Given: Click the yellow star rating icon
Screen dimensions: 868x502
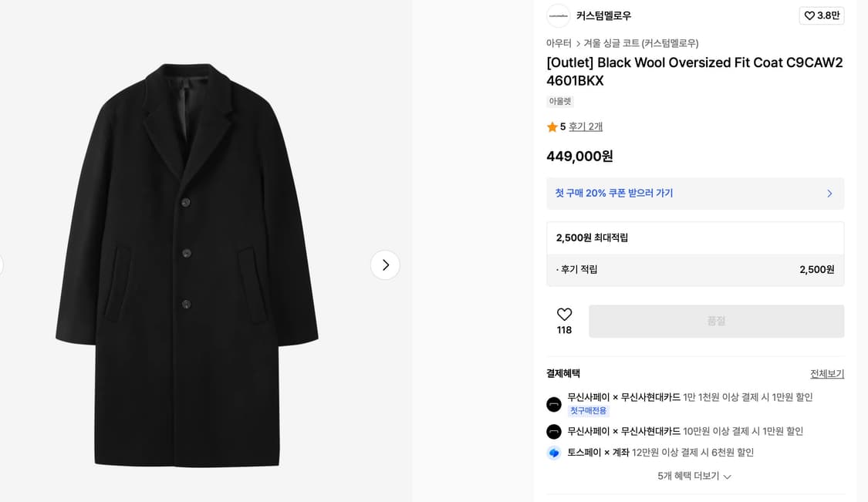Looking at the screenshot, I should [552, 126].
